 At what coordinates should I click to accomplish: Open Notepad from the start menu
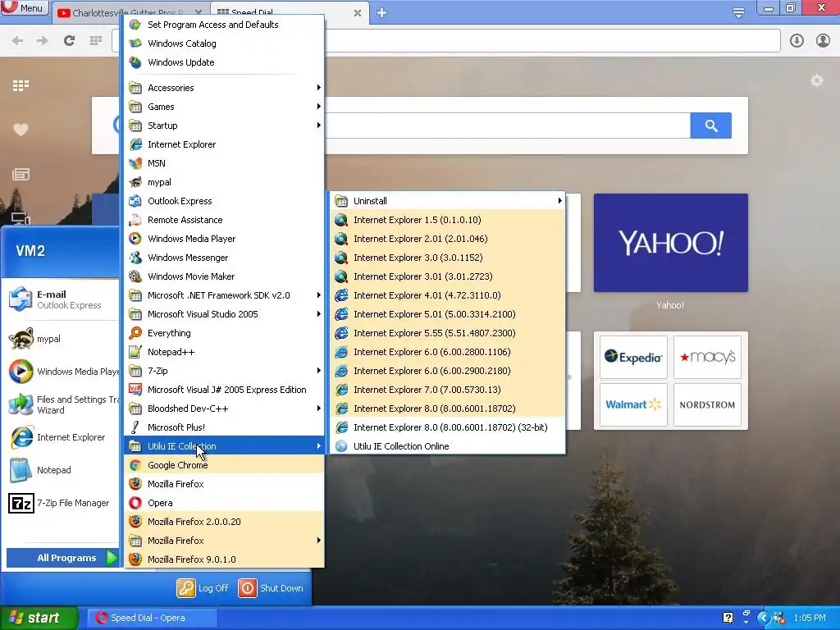click(x=61, y=470)
